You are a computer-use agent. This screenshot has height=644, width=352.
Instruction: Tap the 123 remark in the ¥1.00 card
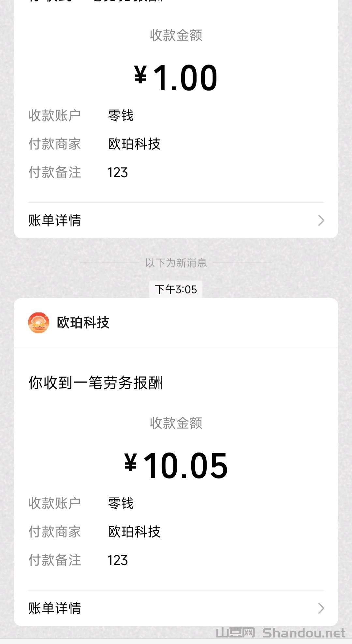(118, 172)
